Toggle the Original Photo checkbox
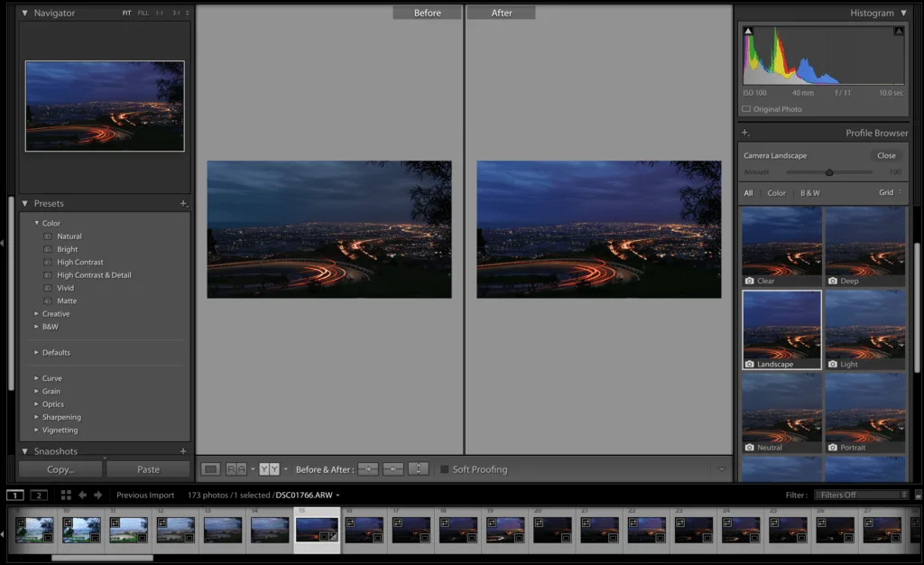This screenshot has width=924, height=565. point(746,109)
